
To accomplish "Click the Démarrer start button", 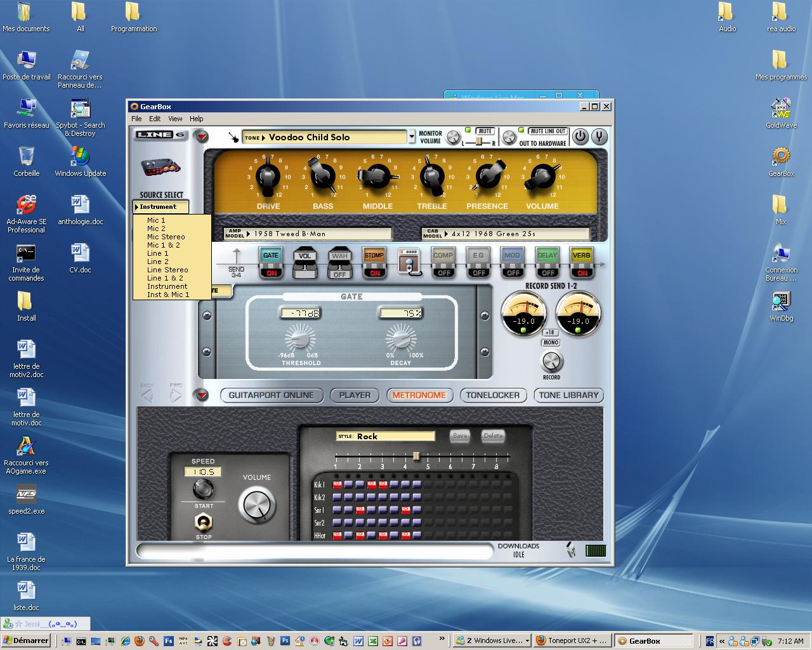I will click(x=26, y=640).
